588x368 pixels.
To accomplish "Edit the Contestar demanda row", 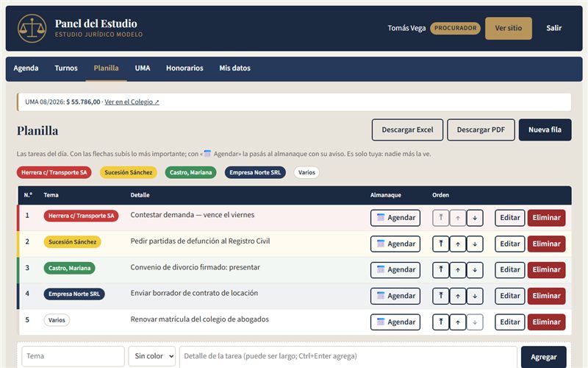I will (x=510, y=218).
